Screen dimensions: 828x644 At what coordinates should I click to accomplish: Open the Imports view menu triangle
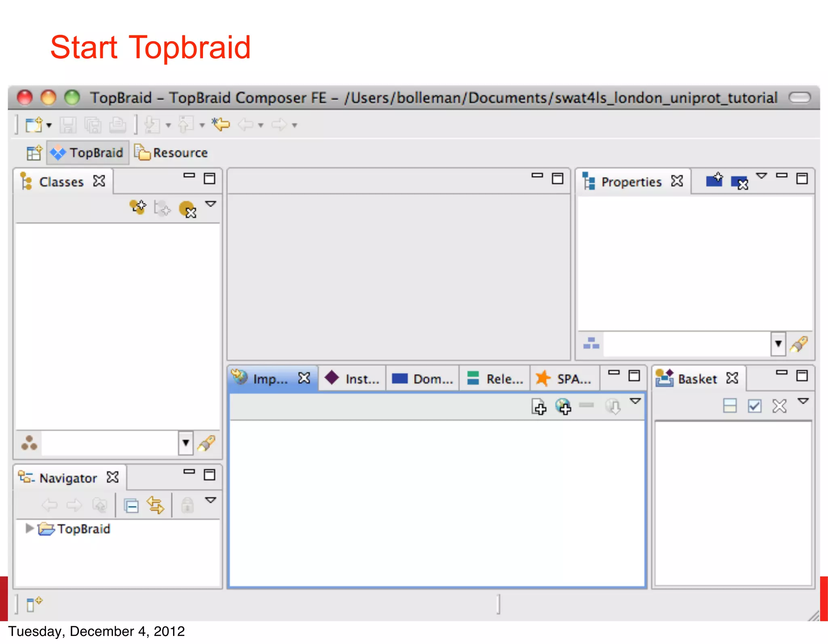(x=636, y=401)
